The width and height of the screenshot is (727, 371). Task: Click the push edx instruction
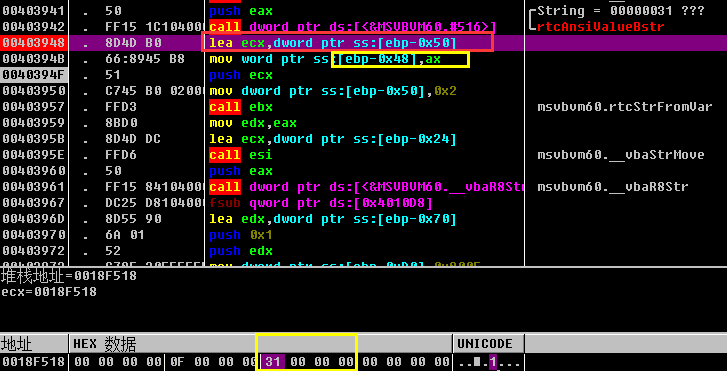pos(241,251)
